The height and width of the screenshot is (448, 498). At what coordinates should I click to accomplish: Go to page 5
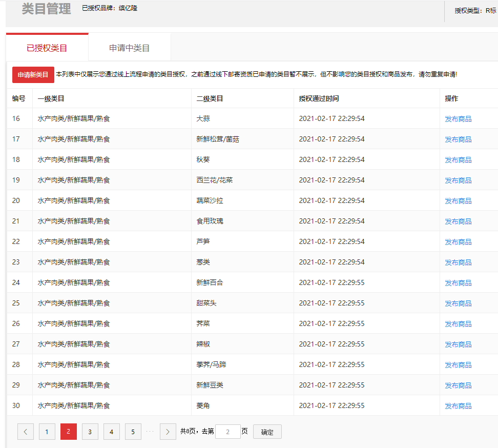[x=133, y=432]
